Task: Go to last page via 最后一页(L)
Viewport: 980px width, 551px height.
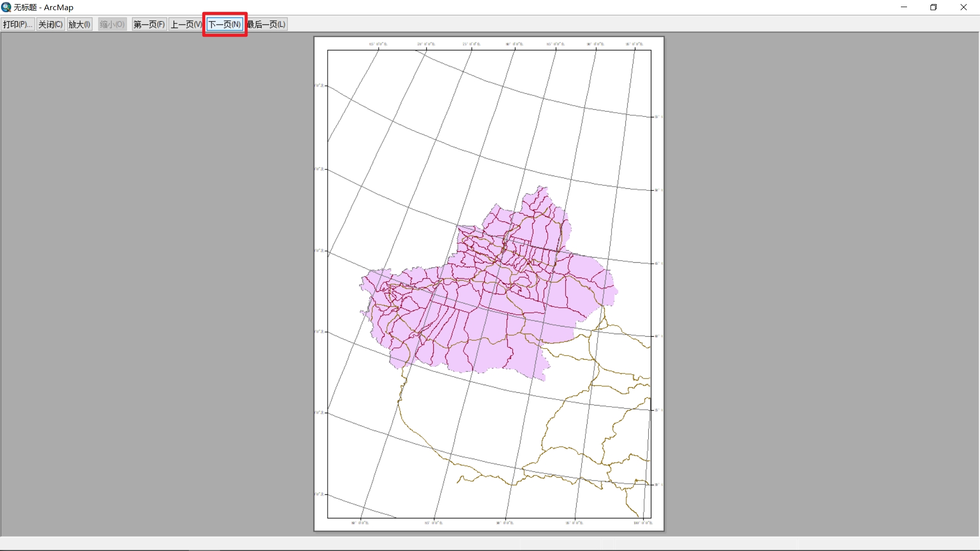Action: pyautogui.click(x=266, y=24)
